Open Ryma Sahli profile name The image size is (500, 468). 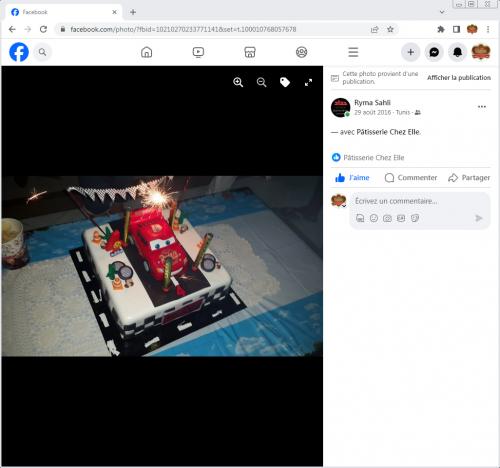[x=372, y=103]
